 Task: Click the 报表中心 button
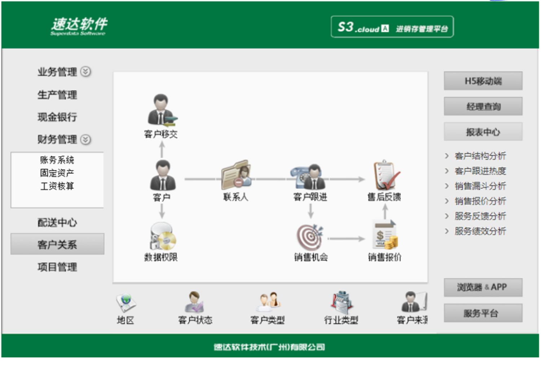[x=483, y=132]
